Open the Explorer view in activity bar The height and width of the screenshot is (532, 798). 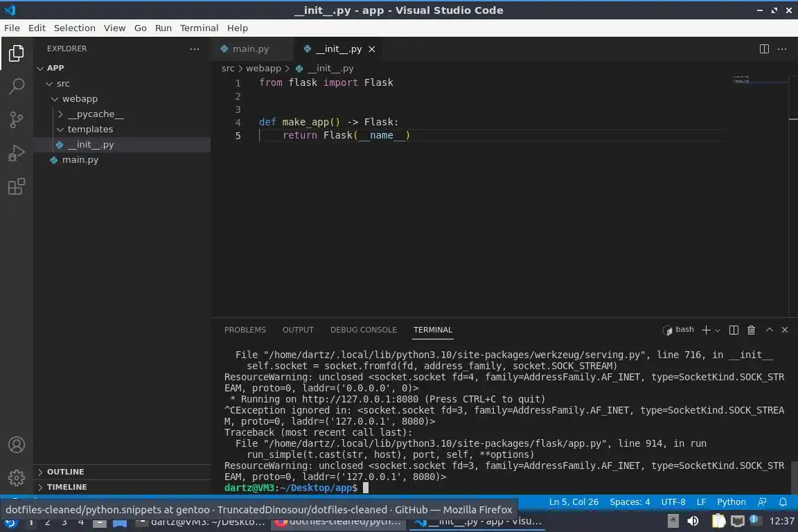click(x=17, y=53)
